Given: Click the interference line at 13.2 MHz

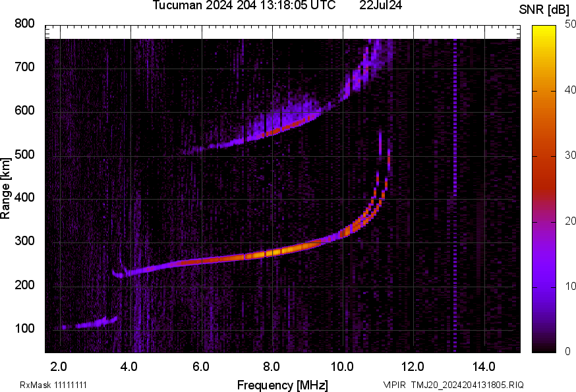Looking at the screenshot, I should [x=455, y=195].
